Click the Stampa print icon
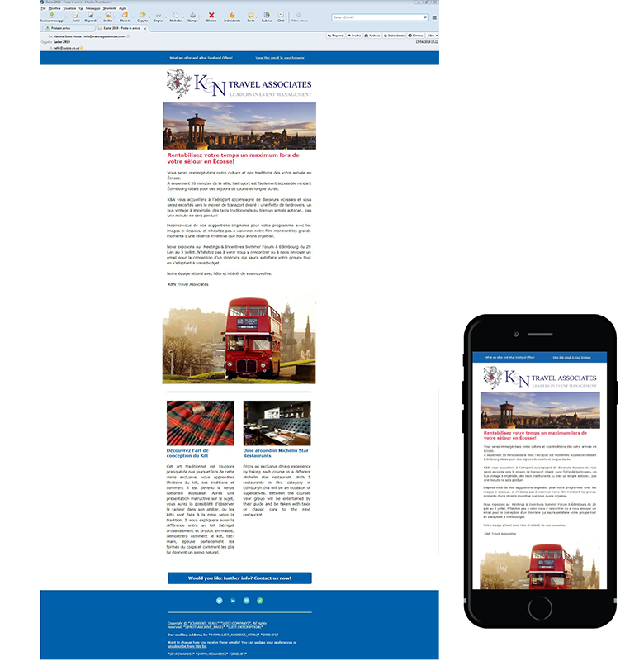 click(x=192, y=16)
